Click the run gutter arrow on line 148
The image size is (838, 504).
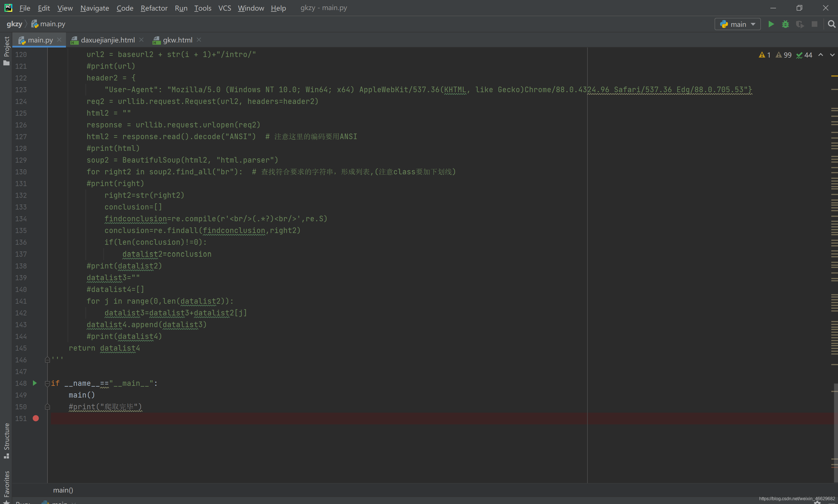[x=35, y=383]
